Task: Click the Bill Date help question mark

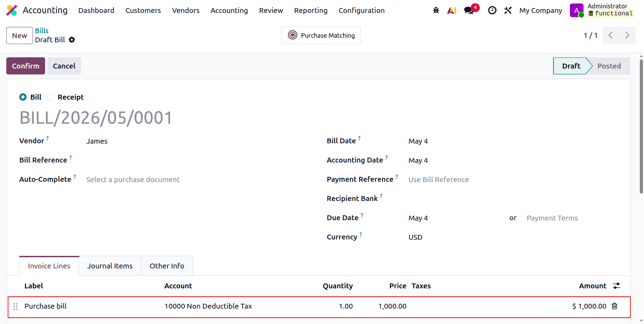Action: [359, 138]
